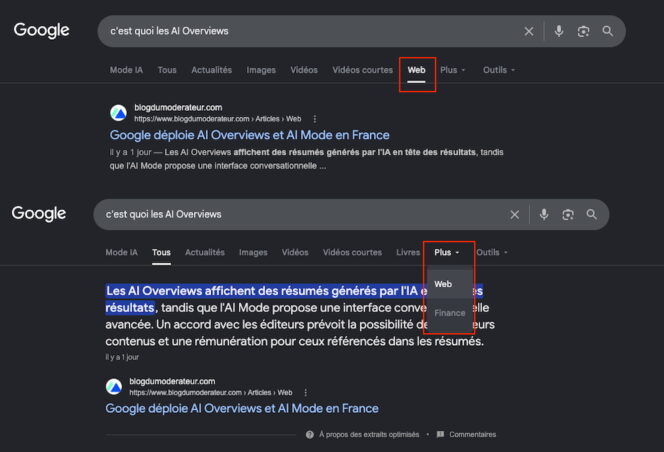664x452 pixels.
Task: Select the active Web tab in the top bar
Action: pos(416,70)
